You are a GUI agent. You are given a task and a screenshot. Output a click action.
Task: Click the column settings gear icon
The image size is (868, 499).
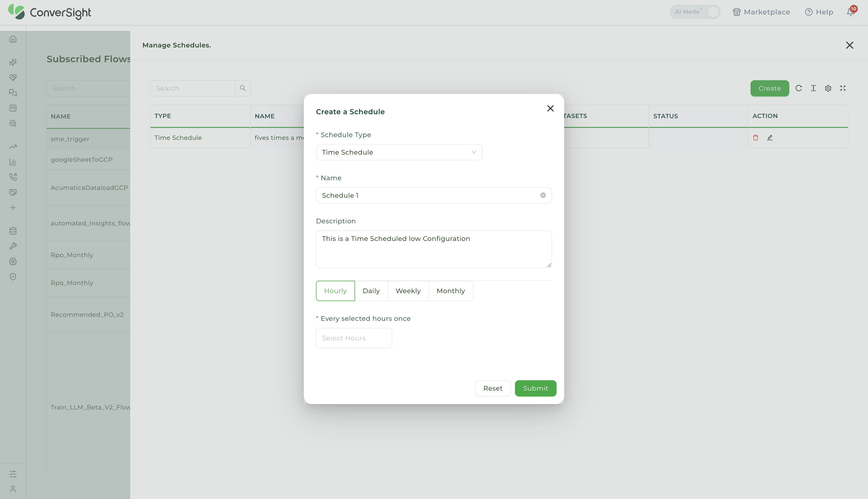pos(828,88)
